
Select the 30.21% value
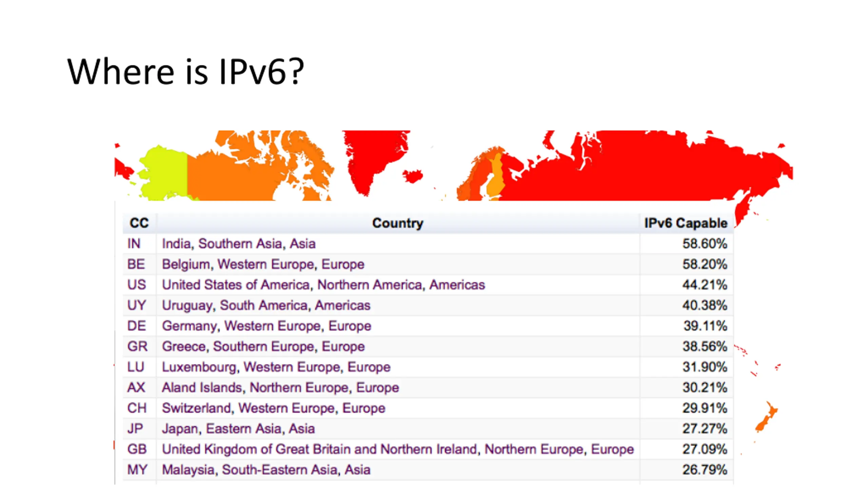[x=705, y=388]
